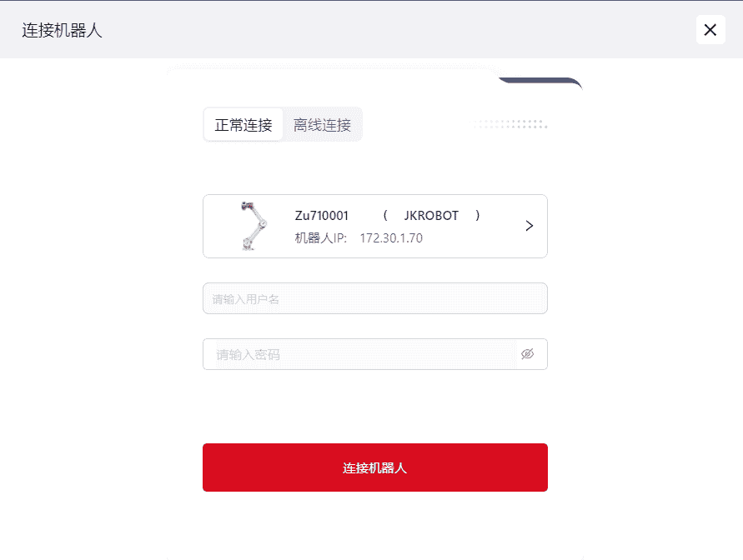Screen dimensions: 743x560
Task: Expand robot list with right chevron
Action: pos(529,226)
